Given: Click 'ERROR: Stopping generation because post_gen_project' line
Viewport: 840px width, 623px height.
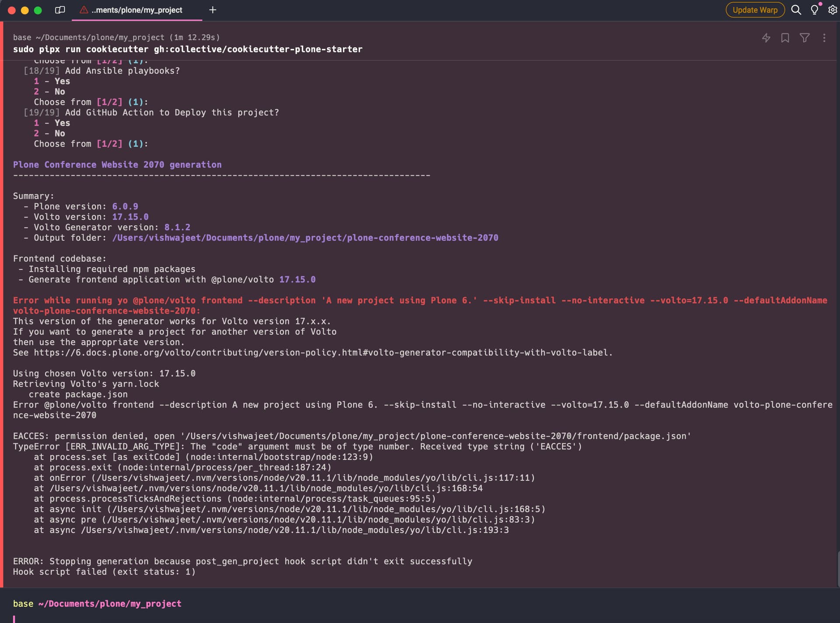Looking at the screenshot, I should coord(243,561).
